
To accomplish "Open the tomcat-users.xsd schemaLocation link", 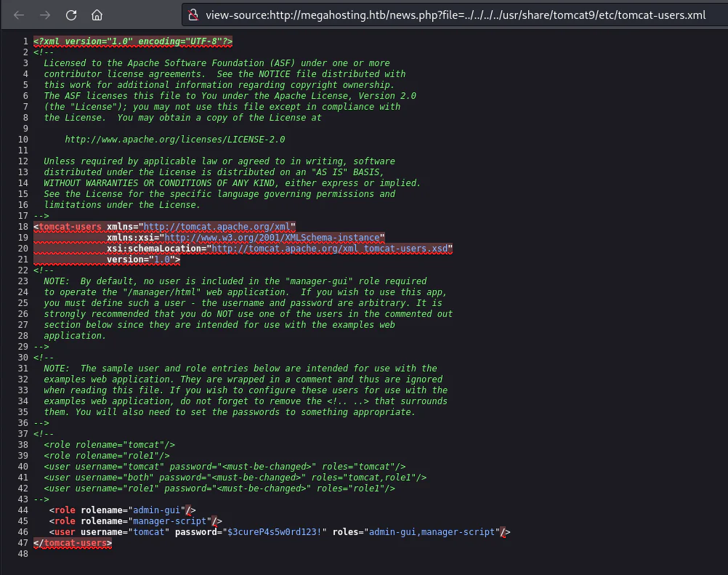I will 330,249.
